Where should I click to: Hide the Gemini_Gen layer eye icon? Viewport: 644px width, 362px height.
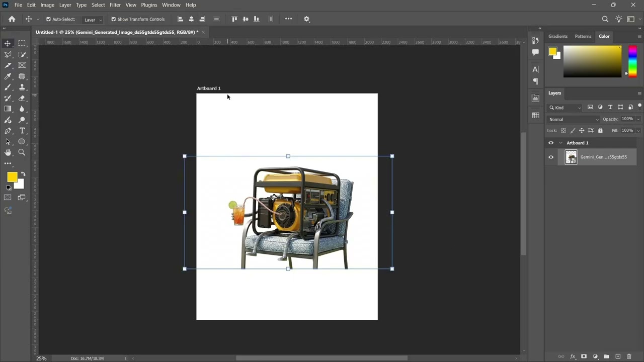551,157
